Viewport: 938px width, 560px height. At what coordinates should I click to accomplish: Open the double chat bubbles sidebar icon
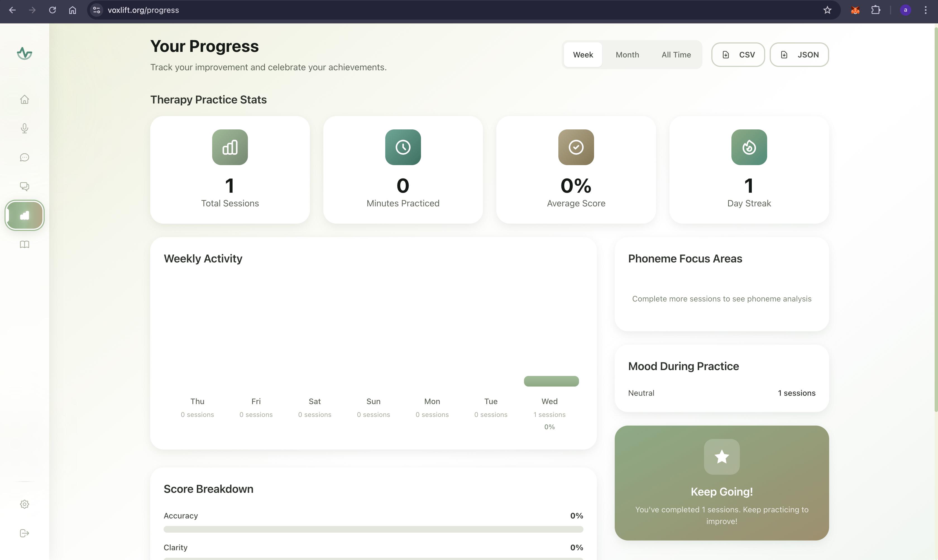point(25,186)
